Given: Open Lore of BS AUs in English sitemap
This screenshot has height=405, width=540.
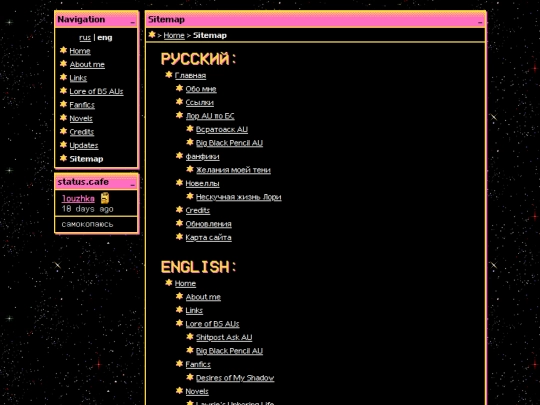Looking at the screenshot, I should coord(212,324).
